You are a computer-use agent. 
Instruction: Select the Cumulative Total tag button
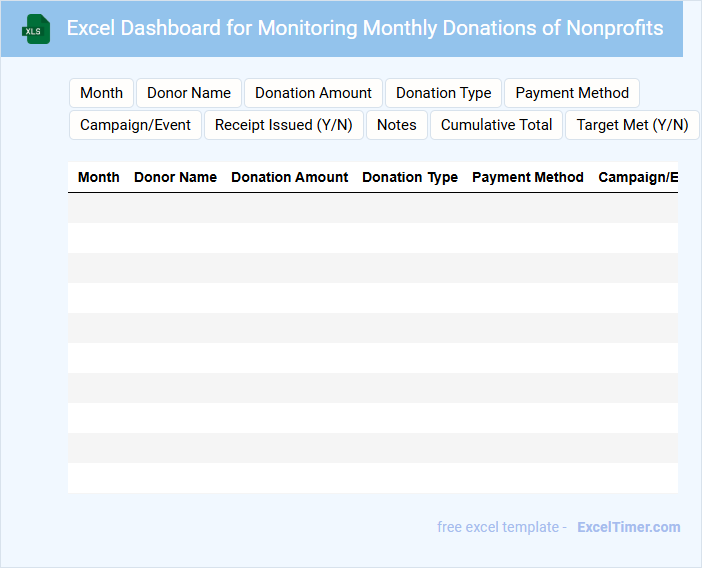[x=497, y=125]
